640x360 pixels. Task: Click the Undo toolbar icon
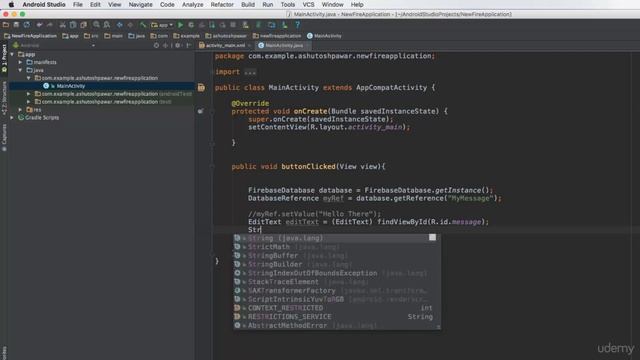39,25
